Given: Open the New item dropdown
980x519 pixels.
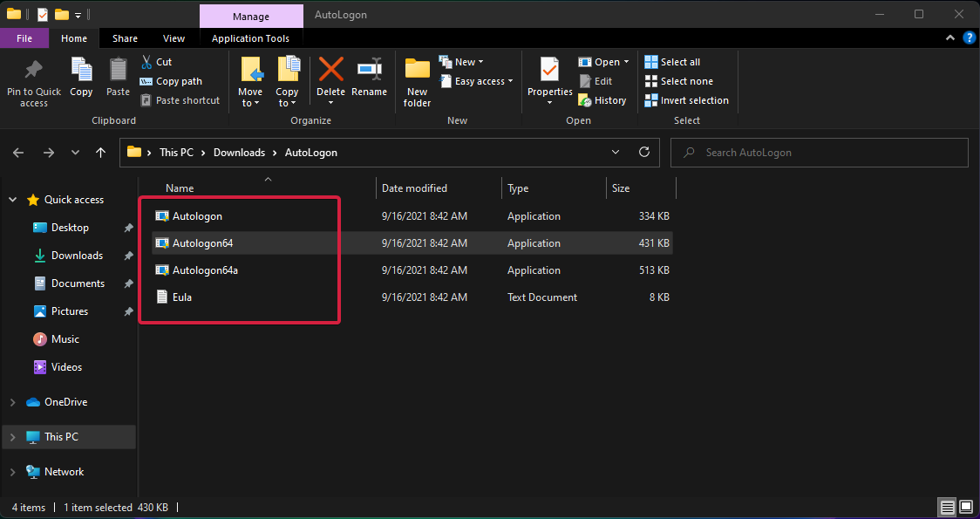Looking at the screenshot, I should point(461,62).
